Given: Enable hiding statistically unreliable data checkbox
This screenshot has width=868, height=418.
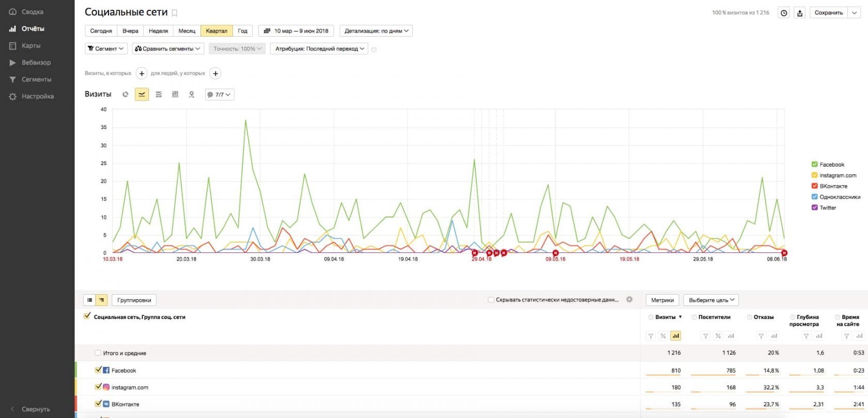Looking at the screenshot, I should [491, 300].
